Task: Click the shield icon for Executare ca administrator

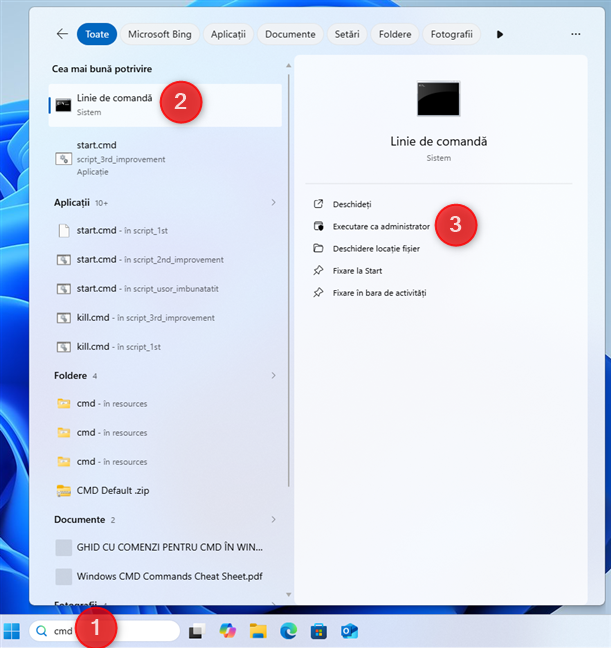Action: [318, 226]
